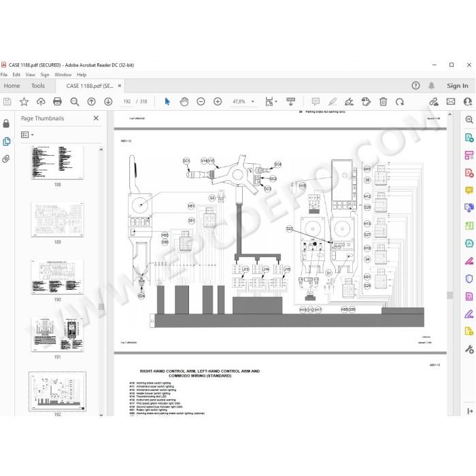Expand the thumbnails options menu

coord(27,135)
